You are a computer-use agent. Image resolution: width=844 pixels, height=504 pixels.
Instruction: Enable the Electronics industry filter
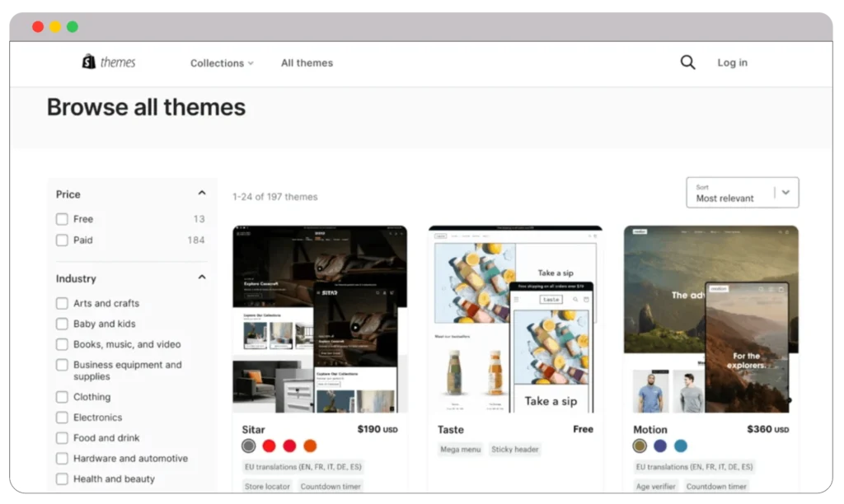[62, 417]
